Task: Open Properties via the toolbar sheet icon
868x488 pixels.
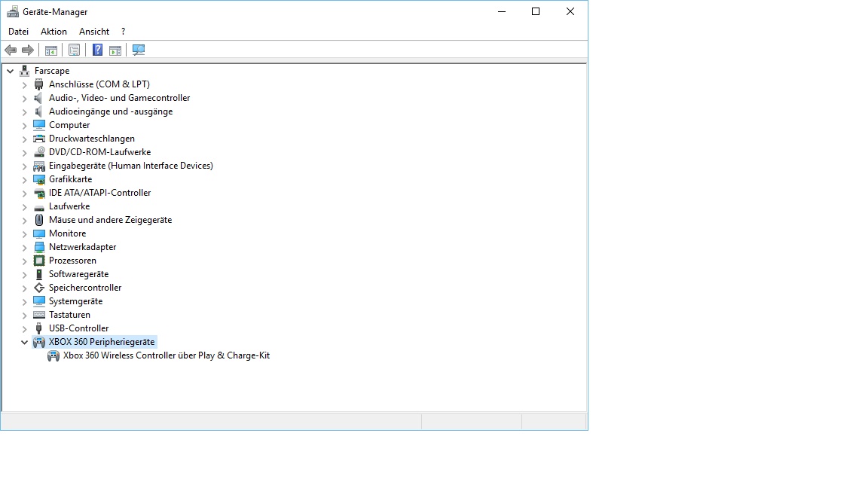Action: [x=74, y=50]
